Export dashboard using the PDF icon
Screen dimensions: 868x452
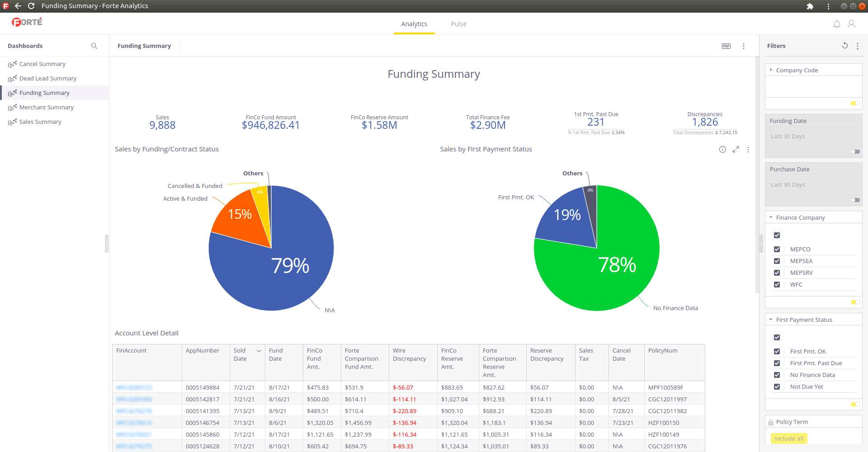point(726,46)
